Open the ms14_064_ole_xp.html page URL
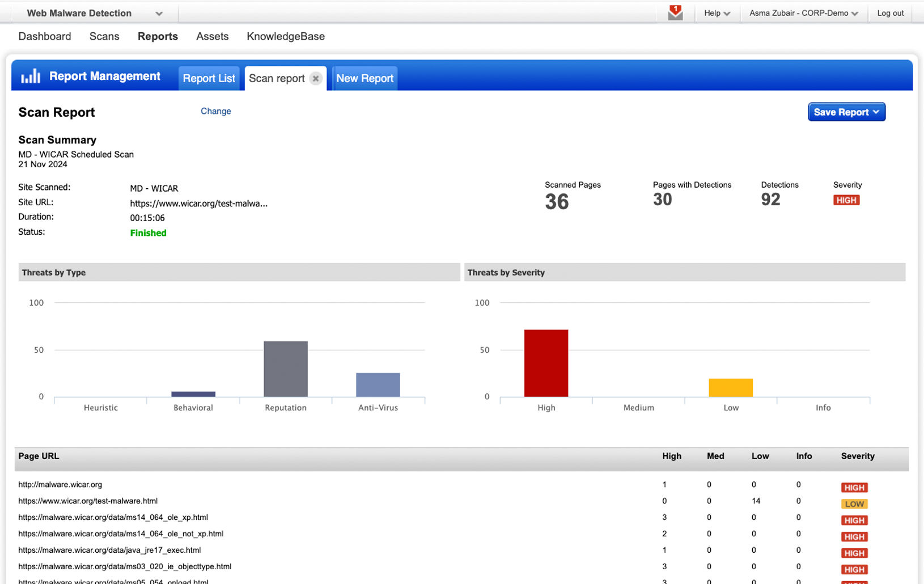 (x=113, y=518)
